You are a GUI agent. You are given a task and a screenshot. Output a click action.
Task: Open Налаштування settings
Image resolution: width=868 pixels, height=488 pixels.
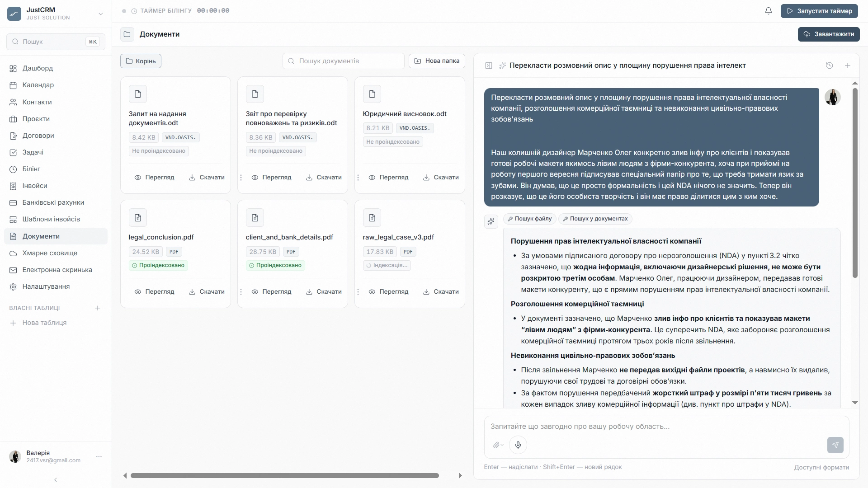[x=56, y=286]
